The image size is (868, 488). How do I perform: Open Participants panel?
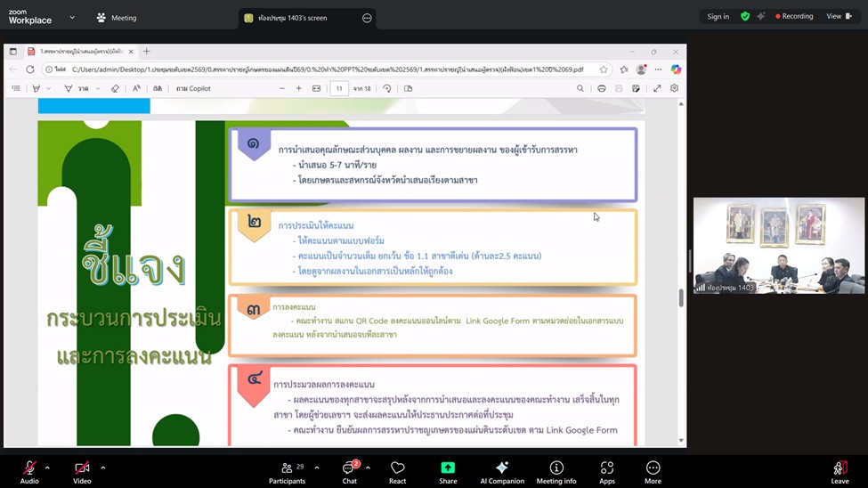287,472
